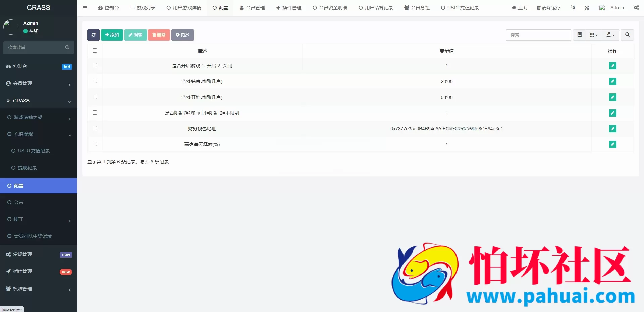Viewport: 644px width, 312px height.
Task: Switch to the 游戏列表 tab
Action: pyautogui.click(x=142, y=8)
